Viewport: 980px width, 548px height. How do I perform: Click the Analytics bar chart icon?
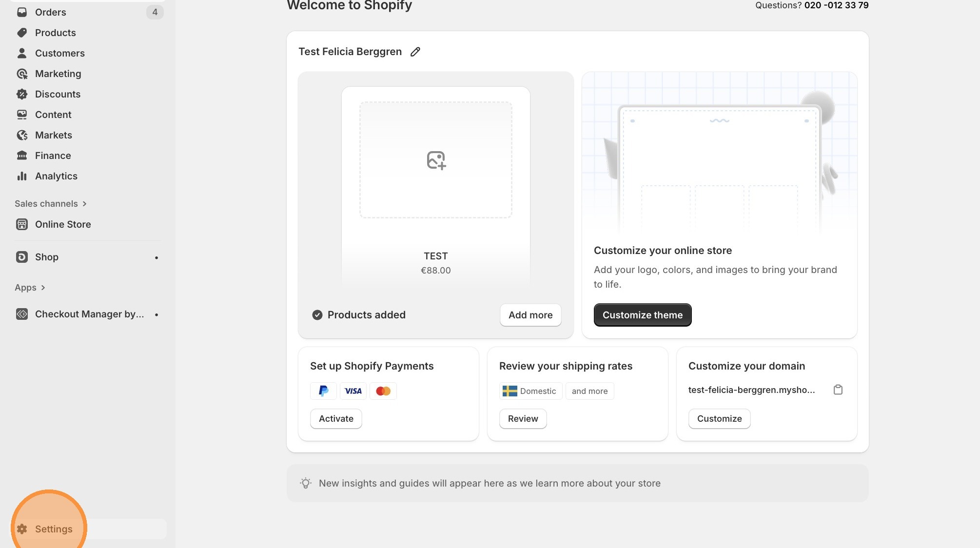point(22,176)
